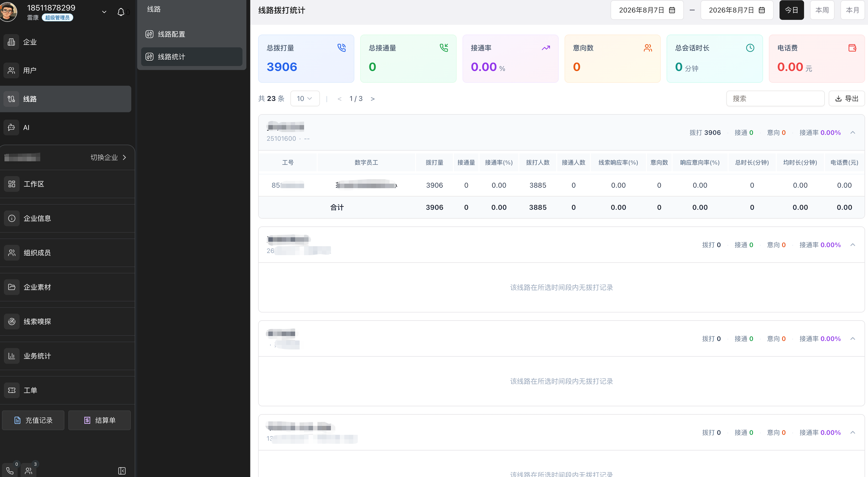Click the 电话费(元) column header
The width and height of the screenshot is (868, 477).
844,162
